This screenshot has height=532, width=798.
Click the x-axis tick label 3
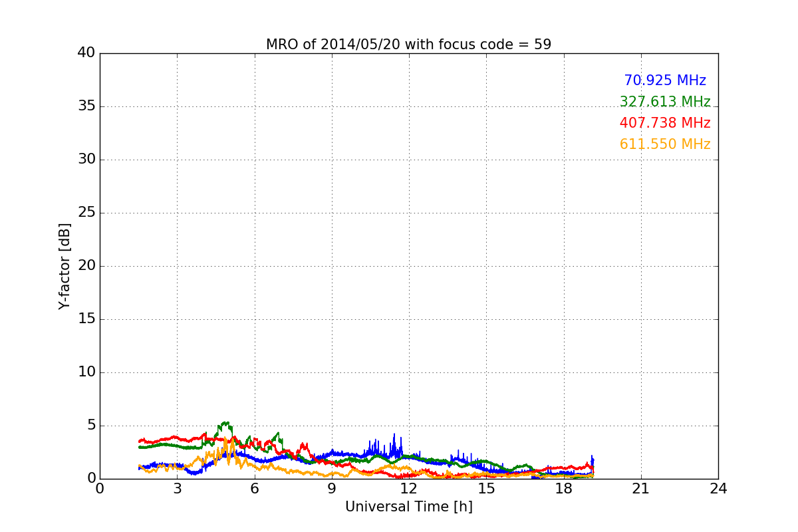177,489
